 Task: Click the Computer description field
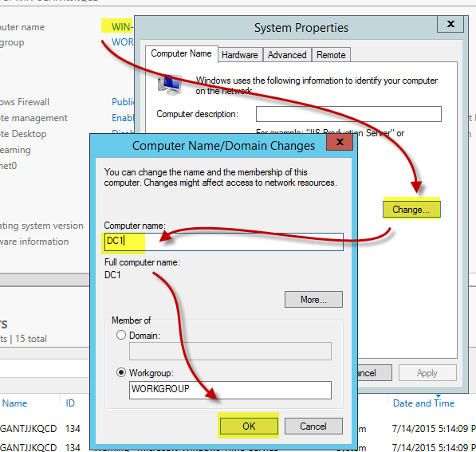[x=348, y=114]
